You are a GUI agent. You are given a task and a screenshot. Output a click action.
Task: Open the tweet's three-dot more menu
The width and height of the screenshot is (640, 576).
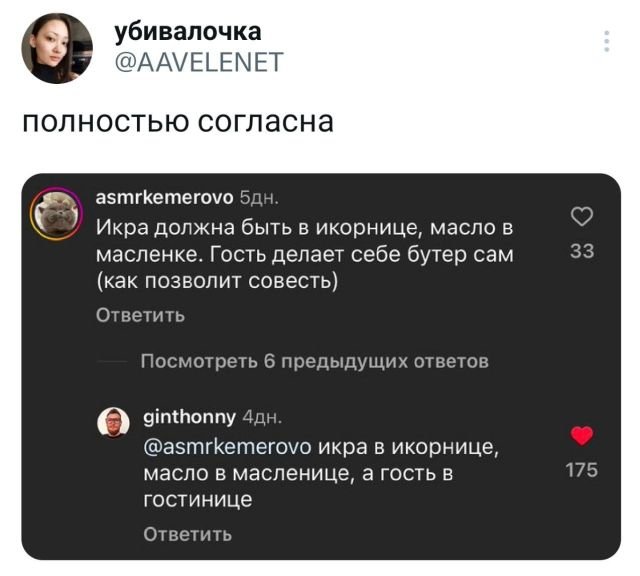(607, 42)
